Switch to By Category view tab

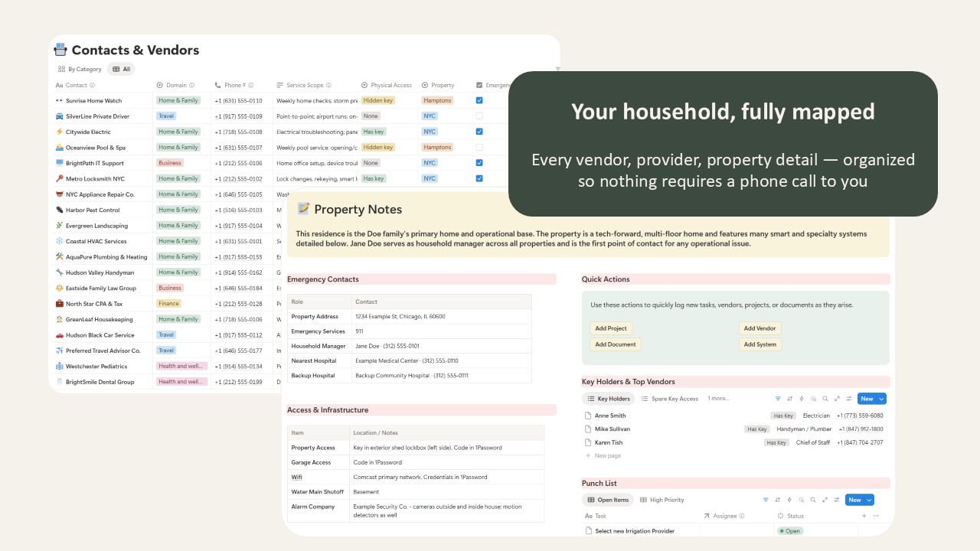(x=80, y=69)
